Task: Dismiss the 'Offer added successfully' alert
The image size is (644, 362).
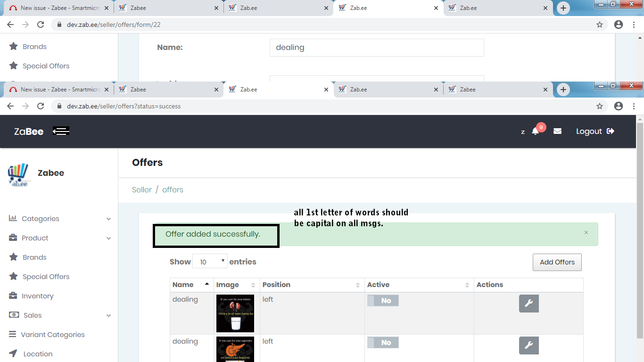Action: coord(586,232)
